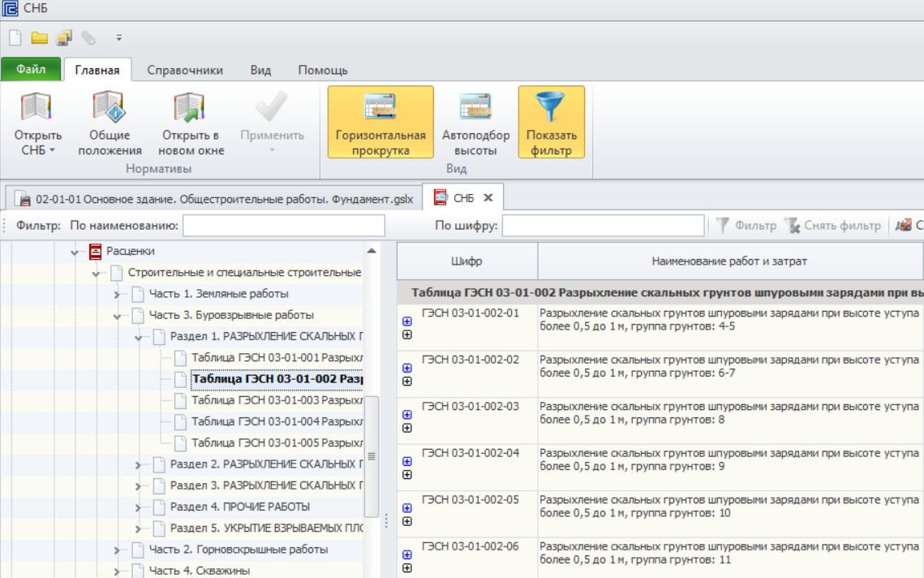The height and width of the screenshot is (578, 924).
Task: Apply the Фильтр funnel button
Action: coord(746,226)
